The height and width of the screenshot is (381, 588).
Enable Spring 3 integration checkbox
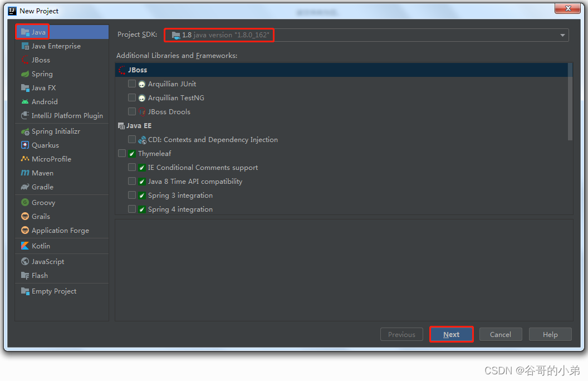132,195
